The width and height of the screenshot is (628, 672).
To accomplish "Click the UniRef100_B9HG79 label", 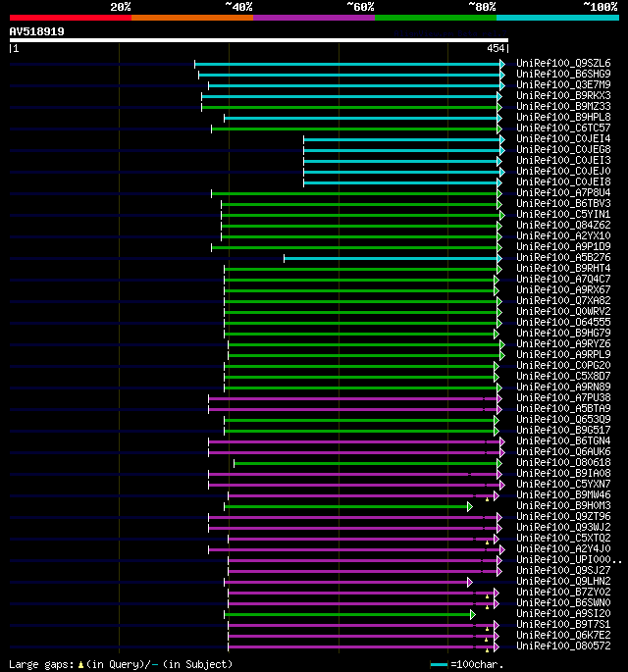I will (563, 334).
